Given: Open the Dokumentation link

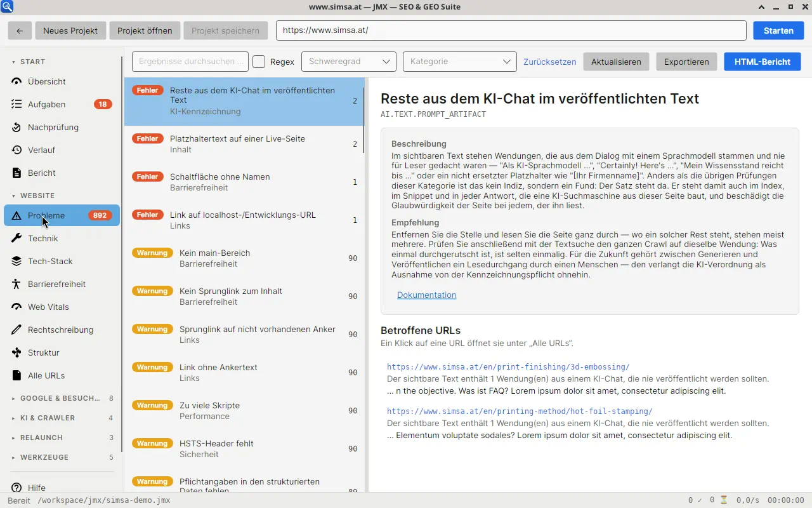Looking at the screenshot, I should coord(426,295).
